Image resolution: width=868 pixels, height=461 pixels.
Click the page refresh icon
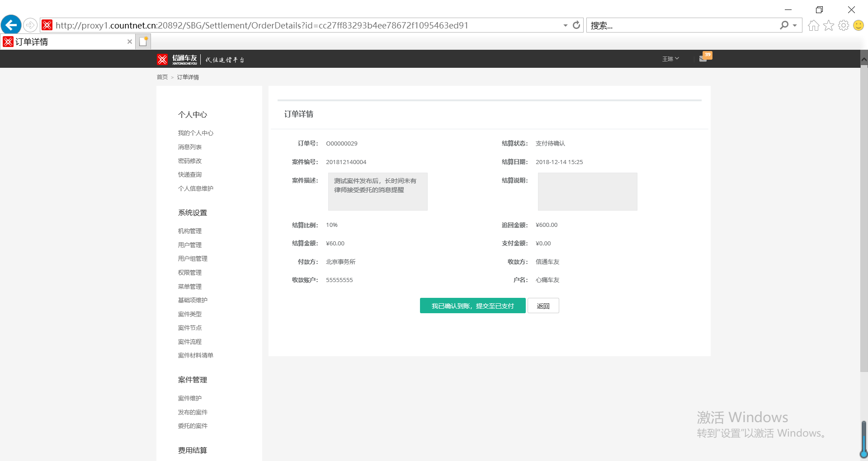(576, 25)
